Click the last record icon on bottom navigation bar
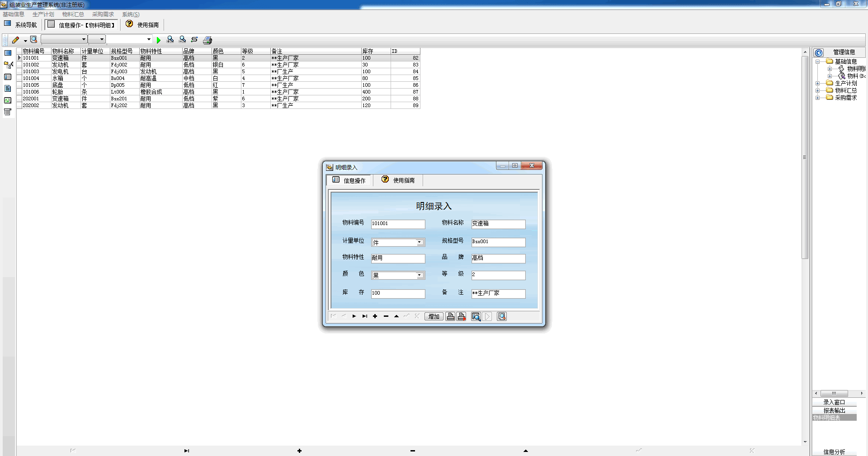Image resolution: width=868 pixels, height=456 pixels. [186, 451]
